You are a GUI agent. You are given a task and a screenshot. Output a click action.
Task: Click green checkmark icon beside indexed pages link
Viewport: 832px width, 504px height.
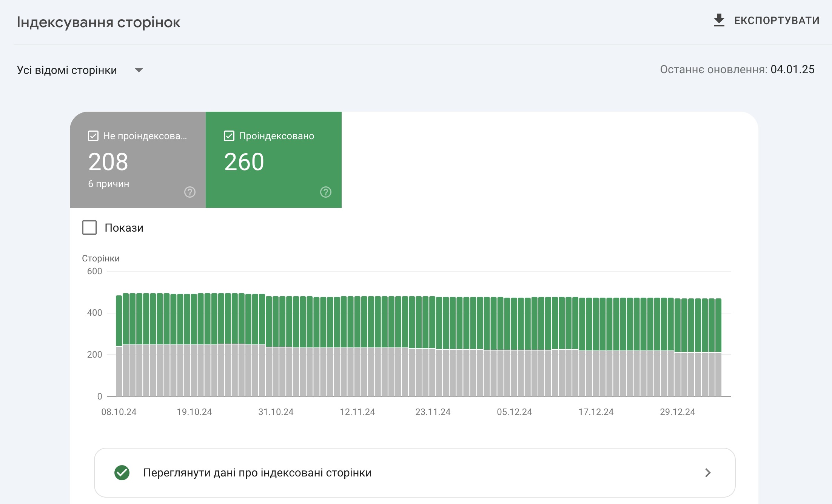pyautogui.click(x=122, y=473)
